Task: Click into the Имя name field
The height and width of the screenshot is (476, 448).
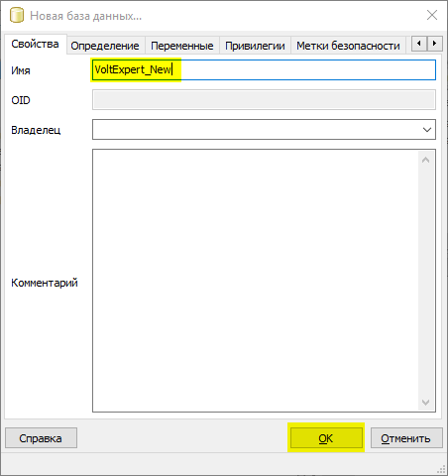Action: (x=264, y=69)
